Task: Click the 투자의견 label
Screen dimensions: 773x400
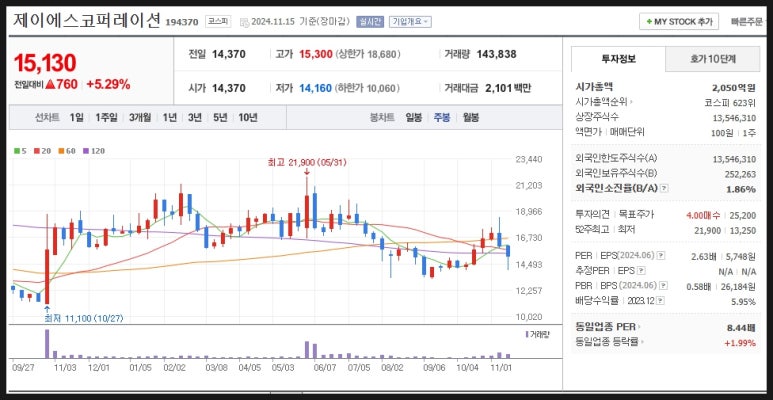Action: (x=592, y=215)
